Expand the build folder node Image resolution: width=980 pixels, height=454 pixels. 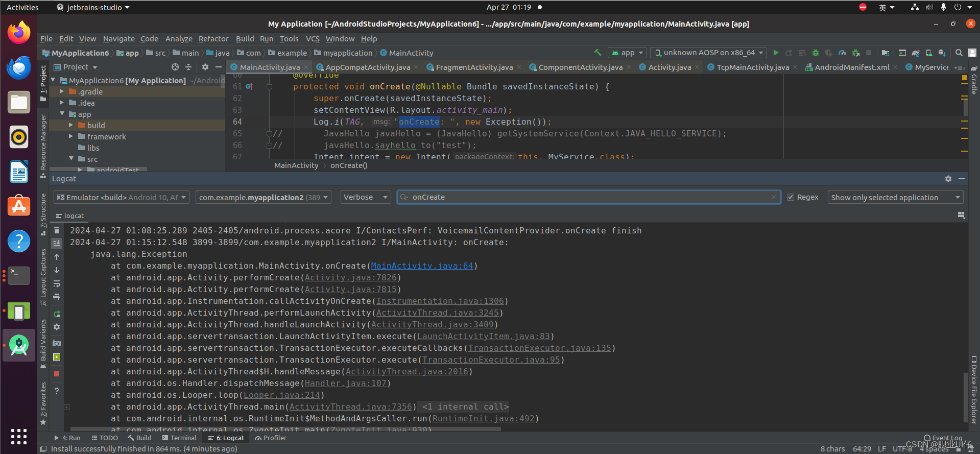71,125
